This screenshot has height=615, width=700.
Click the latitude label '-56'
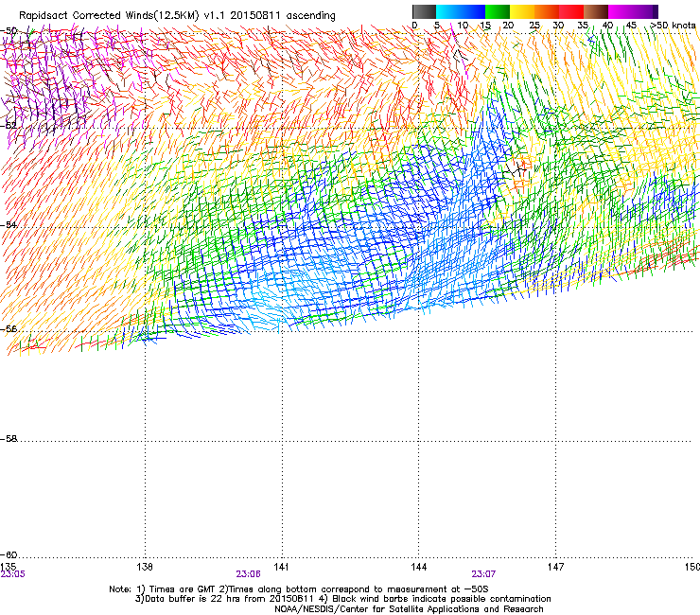[x=9, y=328]
